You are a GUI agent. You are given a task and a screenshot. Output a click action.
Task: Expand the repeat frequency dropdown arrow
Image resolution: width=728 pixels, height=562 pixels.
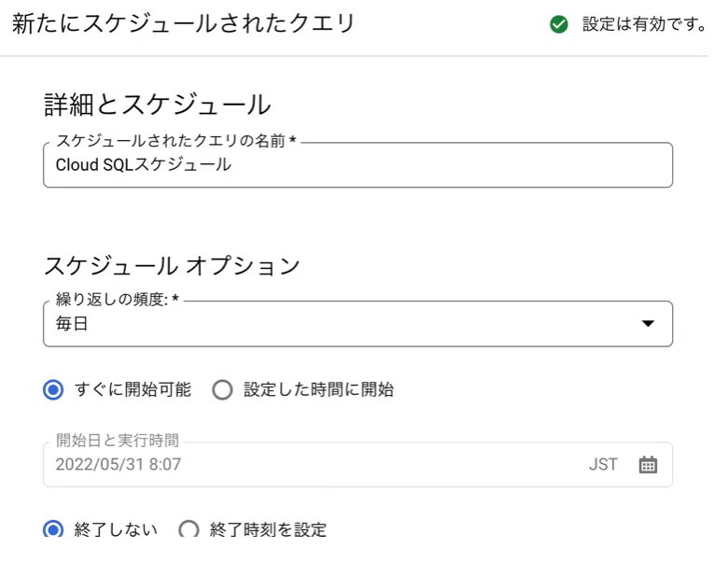(648, 323)
